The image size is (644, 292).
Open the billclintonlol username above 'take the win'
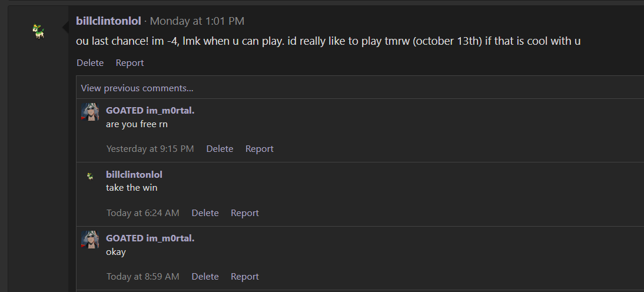pyautogui.click(x=134, y=174)
